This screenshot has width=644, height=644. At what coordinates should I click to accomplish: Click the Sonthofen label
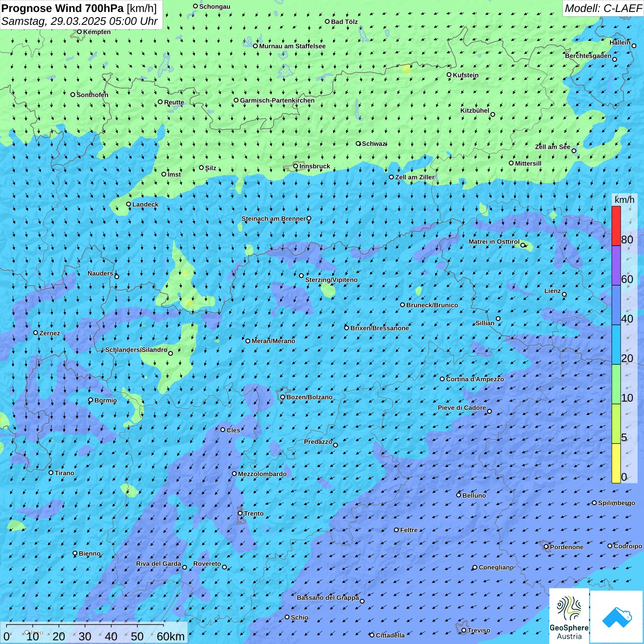pos(92,95)
